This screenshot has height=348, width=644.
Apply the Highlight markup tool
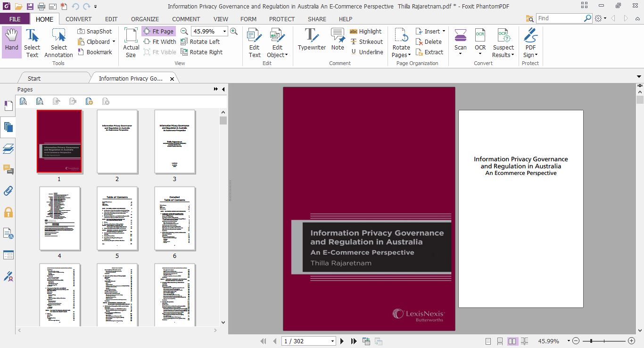point(366,31)
